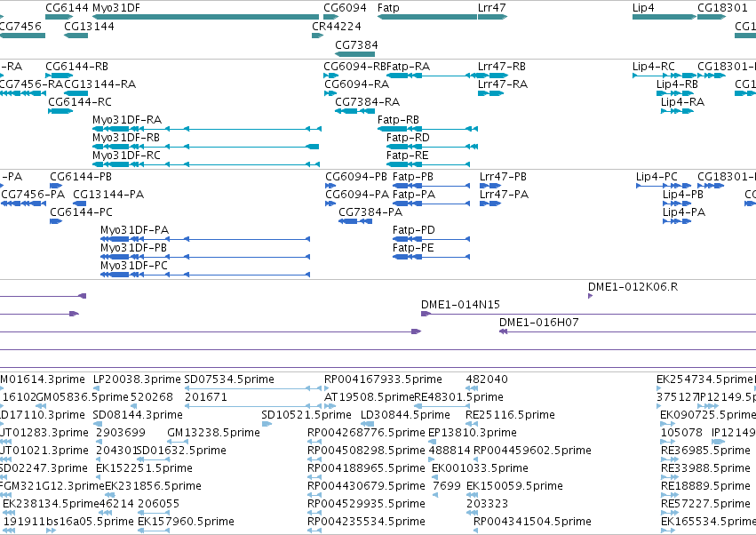Select EST SD08144.3prime
The height and width of the screenshot is (535, 756).
point(97,424)
